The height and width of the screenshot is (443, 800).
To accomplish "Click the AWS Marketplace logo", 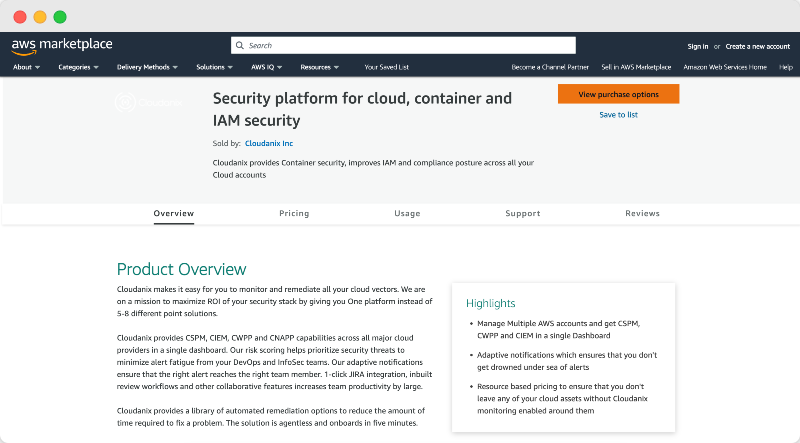I will (62, 46).
